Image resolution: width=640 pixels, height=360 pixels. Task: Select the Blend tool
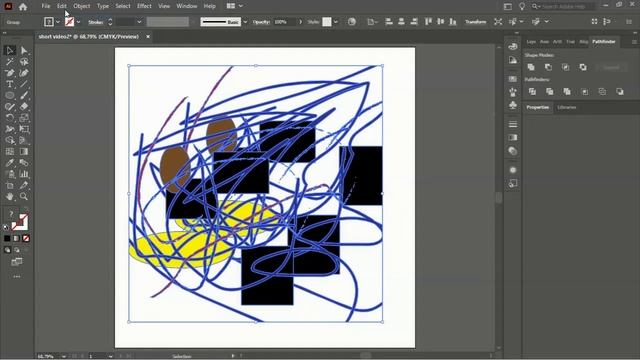[x=24, y=163]
